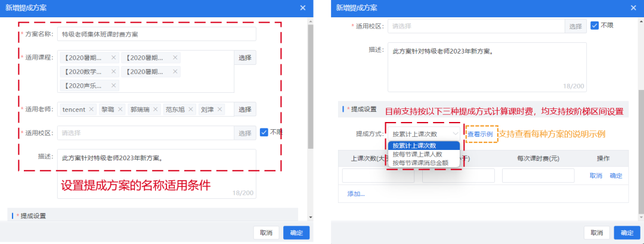Close the left 新增提成方案 dialog
The image size is (644, 244).
303,8
